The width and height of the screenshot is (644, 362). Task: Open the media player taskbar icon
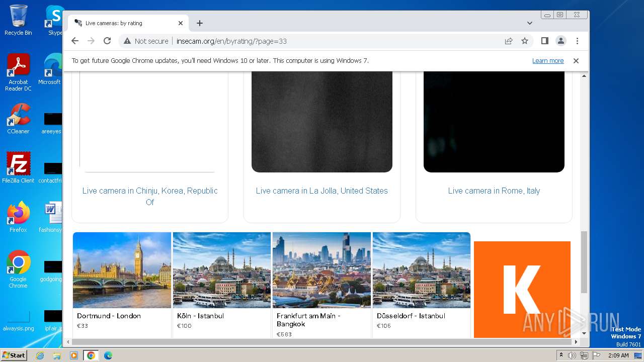(x=74, y=355)
